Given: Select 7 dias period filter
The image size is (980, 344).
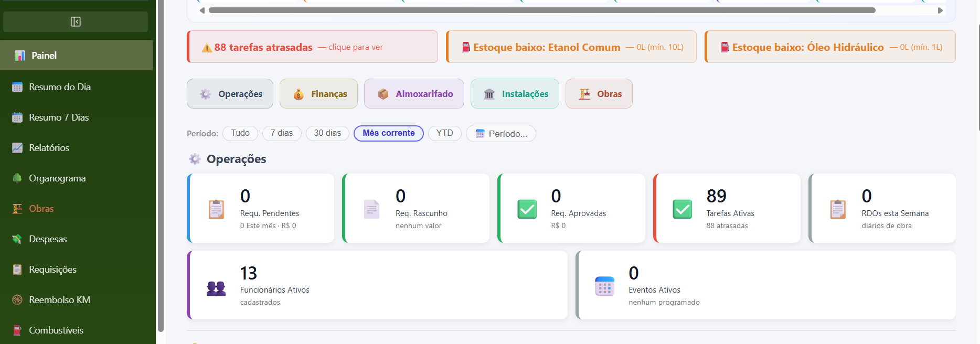Looking at the screenshot, I should tap(282, 133).
